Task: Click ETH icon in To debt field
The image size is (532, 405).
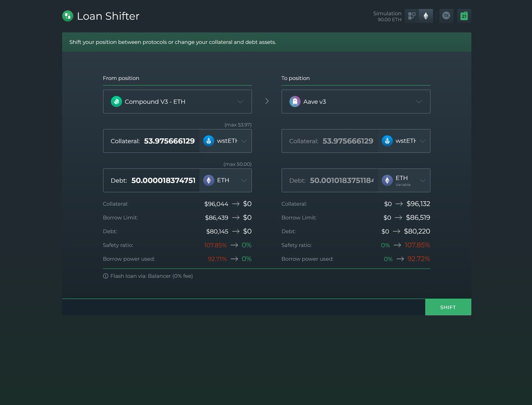Action: (387, 180)
